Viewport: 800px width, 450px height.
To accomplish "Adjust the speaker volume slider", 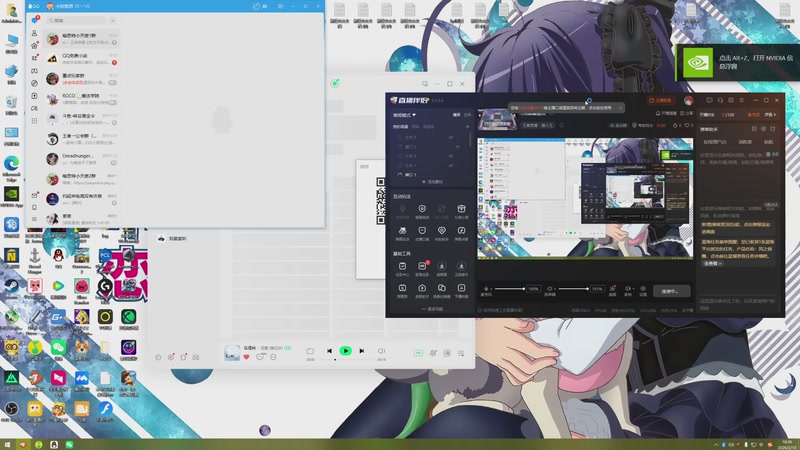I will pos(574,289).
